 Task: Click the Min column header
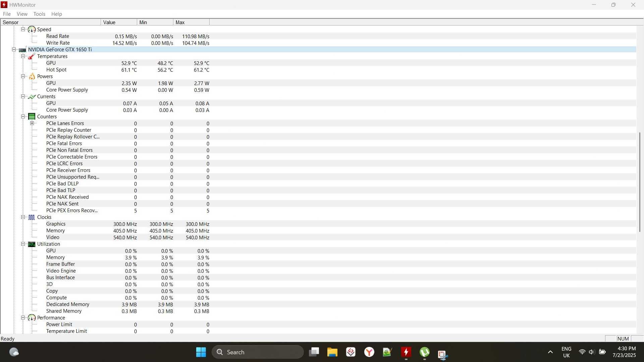point(155,22)
